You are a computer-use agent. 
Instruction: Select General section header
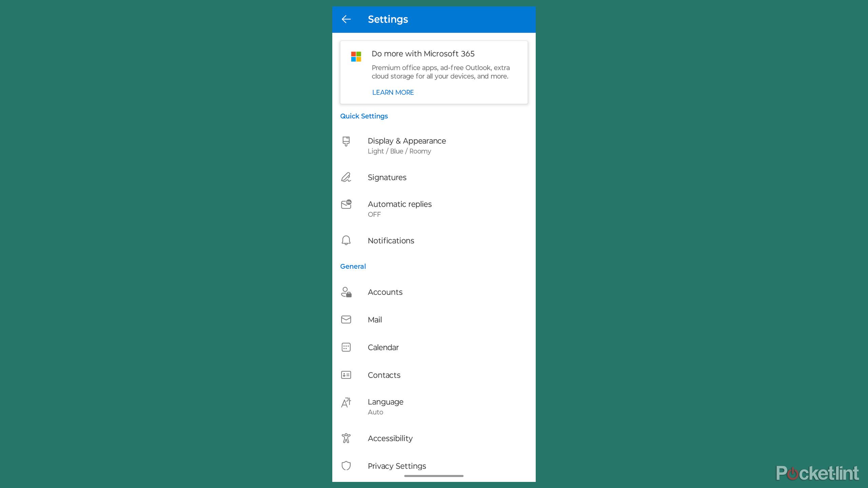point(352,266)
